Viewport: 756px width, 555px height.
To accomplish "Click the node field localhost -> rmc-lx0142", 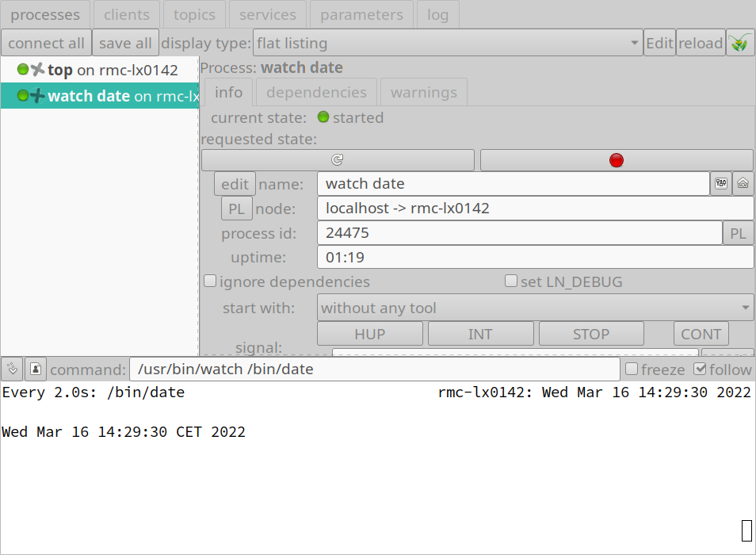I will [535, 209].
